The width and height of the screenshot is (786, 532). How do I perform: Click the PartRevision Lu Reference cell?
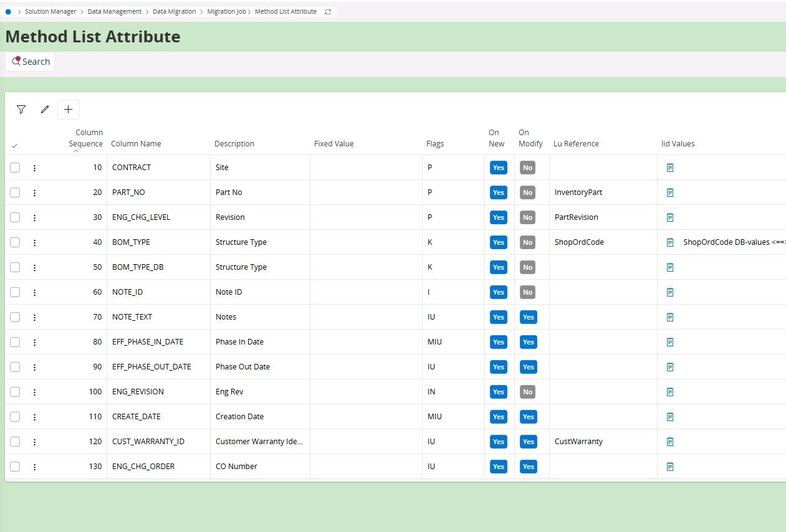pos(603,217)
